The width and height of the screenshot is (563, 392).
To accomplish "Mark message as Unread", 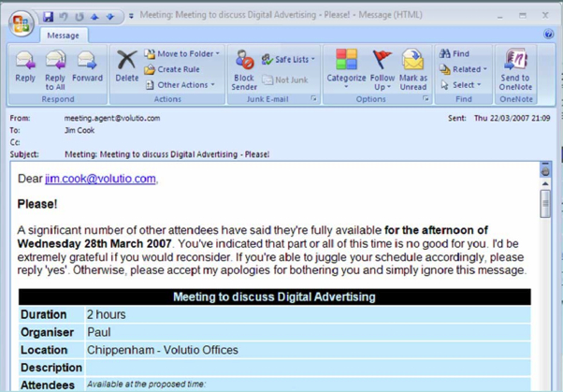I will coord(413,67).
